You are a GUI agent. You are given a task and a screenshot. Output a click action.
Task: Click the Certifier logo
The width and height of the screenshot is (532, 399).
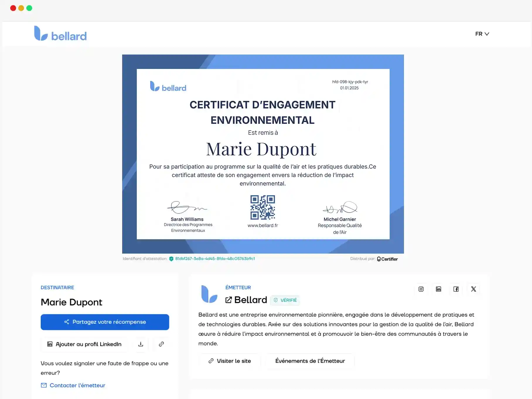(x=387, y=259)
